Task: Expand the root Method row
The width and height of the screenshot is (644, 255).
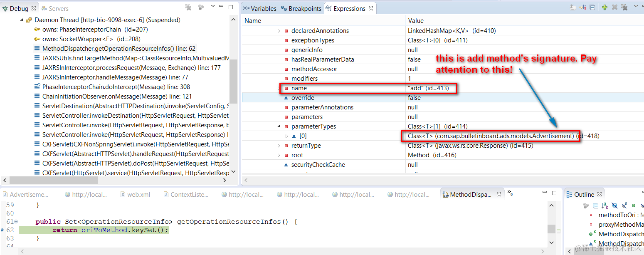Action: pos(279,155)
